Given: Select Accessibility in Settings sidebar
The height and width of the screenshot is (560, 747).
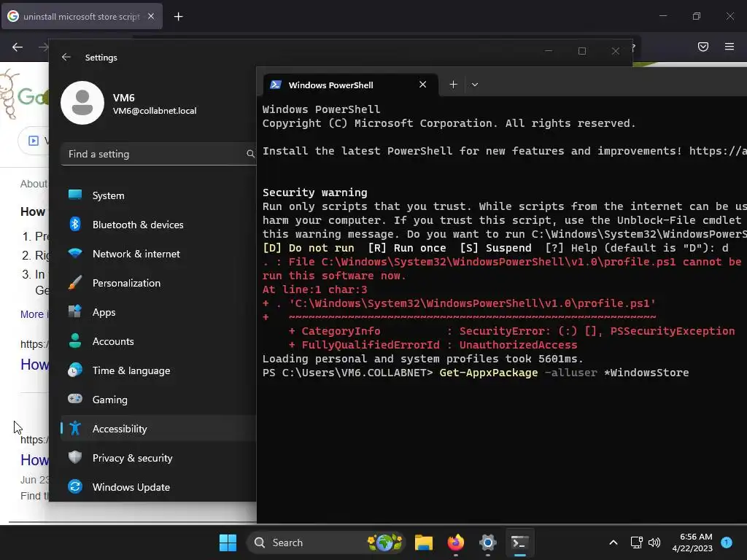Looking at the screenshot, I should (158, 429).
